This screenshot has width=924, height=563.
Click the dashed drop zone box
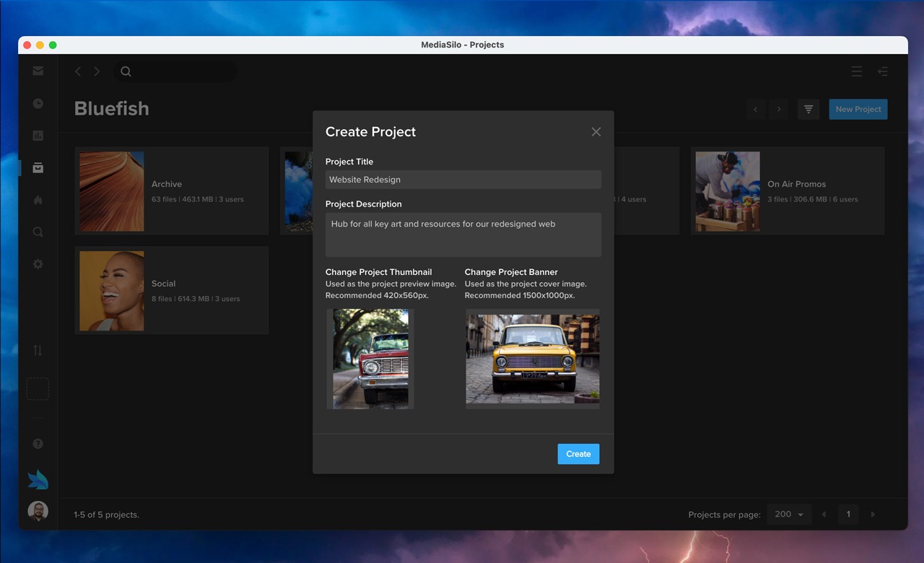pyautogui.click(x=38, y=389)
